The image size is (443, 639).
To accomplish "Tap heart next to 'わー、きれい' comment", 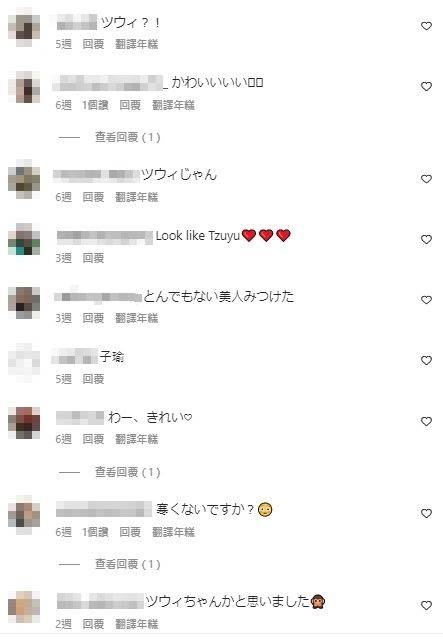I will pos(426,422).
